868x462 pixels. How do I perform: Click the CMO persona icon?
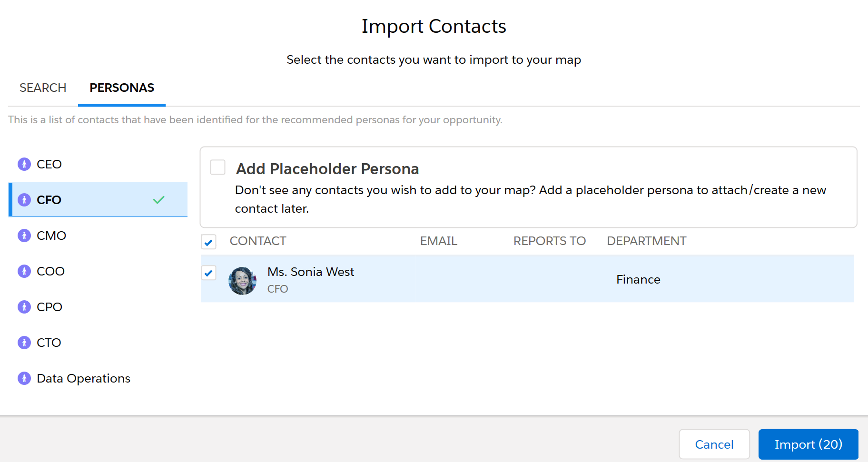coord(24,236)
